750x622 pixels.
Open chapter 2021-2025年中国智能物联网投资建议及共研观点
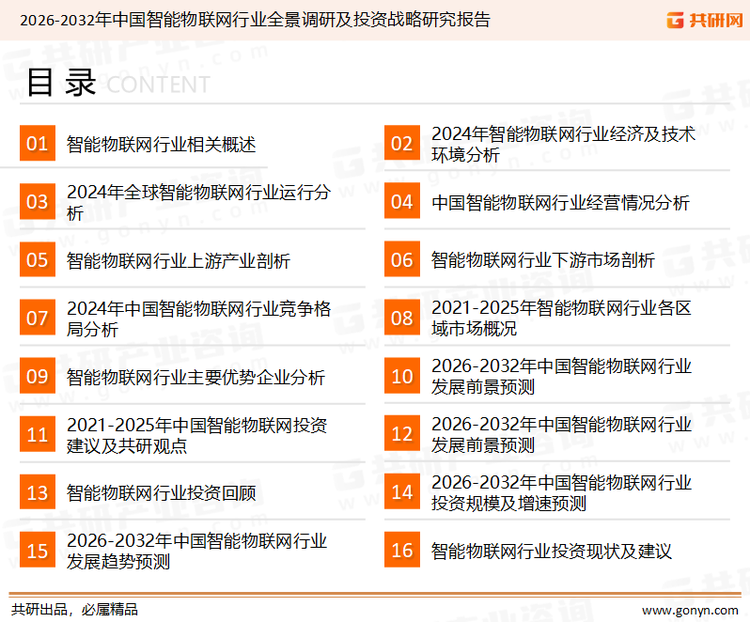pyautogui.click(x=197, y=435)
